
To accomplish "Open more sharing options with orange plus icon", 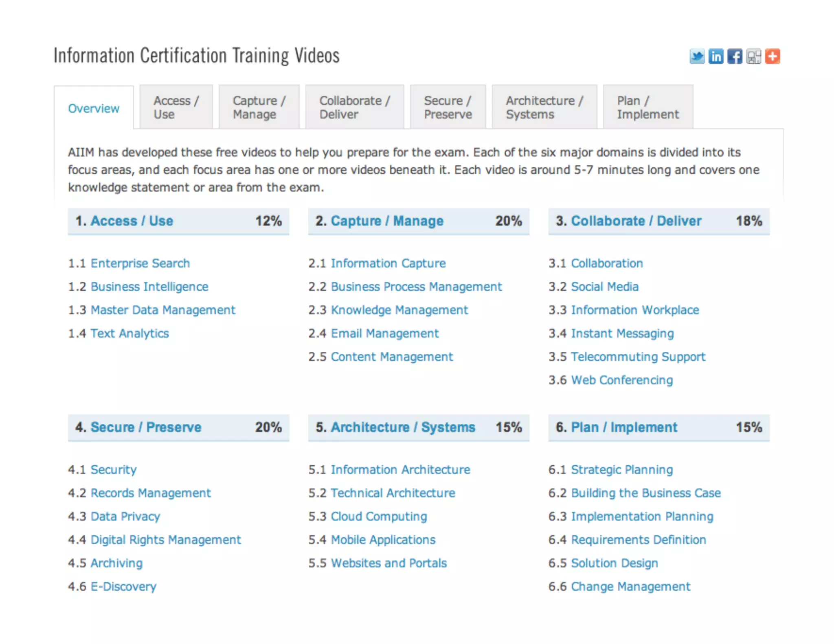I will coord(773,56).
